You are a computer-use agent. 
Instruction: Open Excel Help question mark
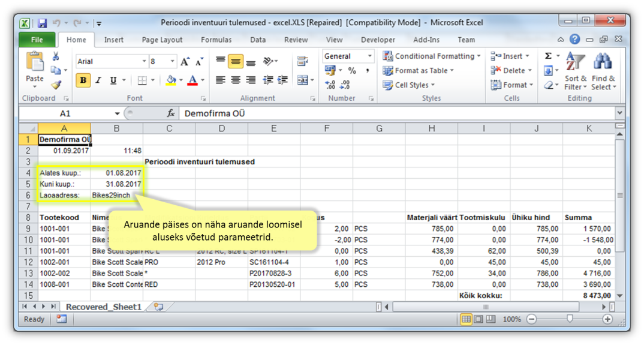574,40
